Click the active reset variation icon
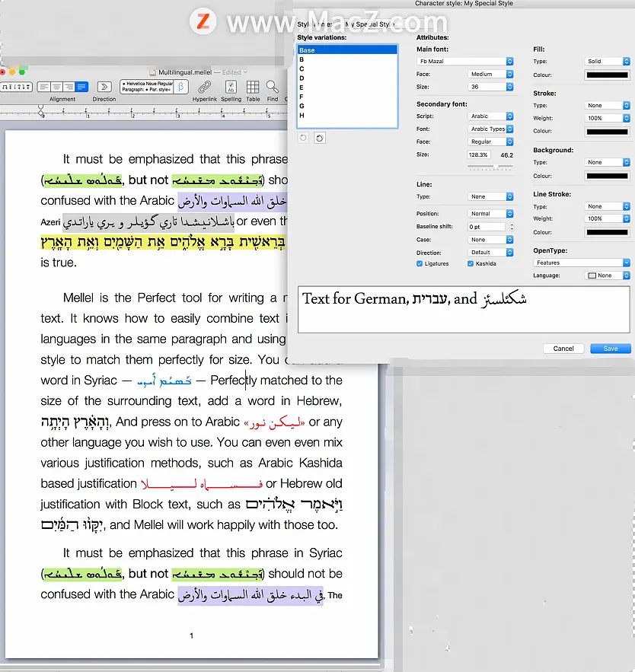 coord(320,138)
